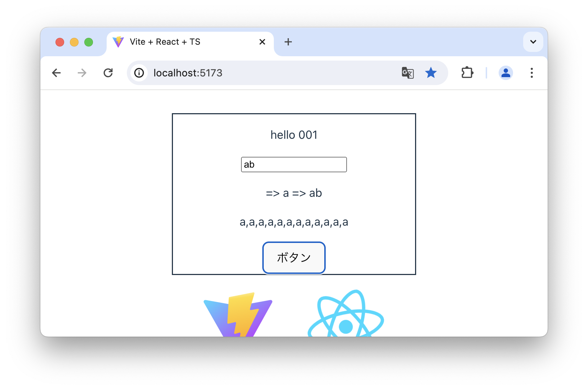Screen dimensions: 588x390
Task: Close the Vite + React + TS tab
Action: [262, 42]
